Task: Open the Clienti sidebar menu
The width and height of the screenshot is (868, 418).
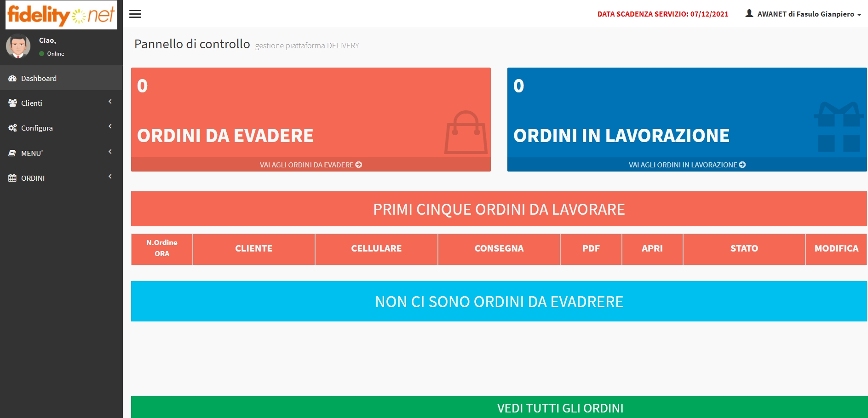Action: [61, 103]
